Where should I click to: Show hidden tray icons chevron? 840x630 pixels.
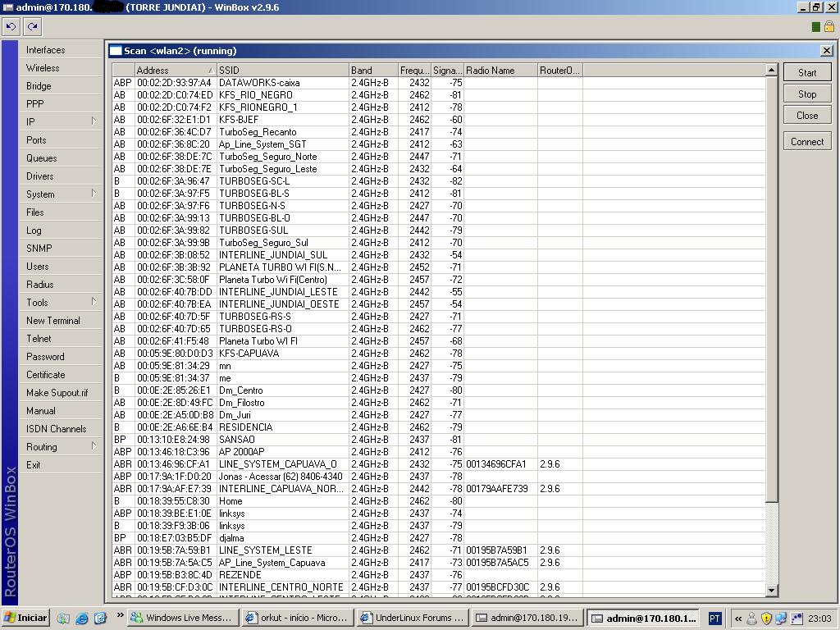737,619
